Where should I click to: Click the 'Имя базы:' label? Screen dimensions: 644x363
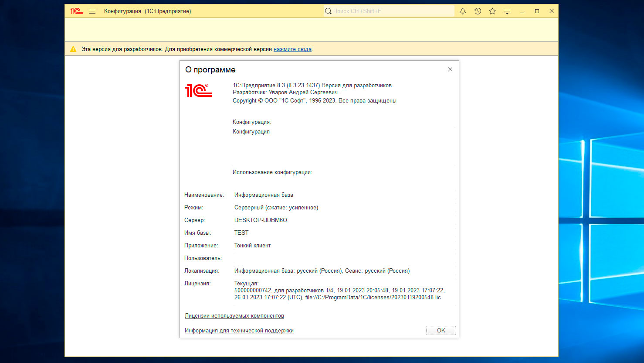(198, 233)
